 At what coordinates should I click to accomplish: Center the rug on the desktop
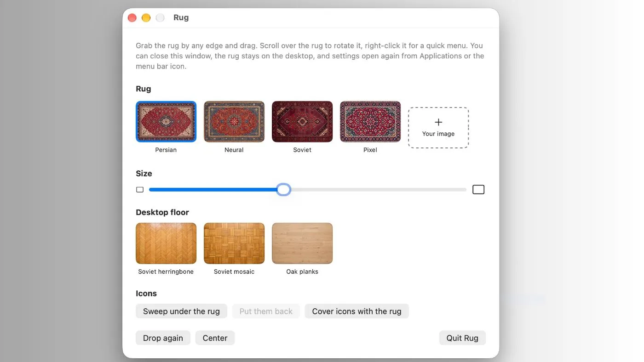215,338
